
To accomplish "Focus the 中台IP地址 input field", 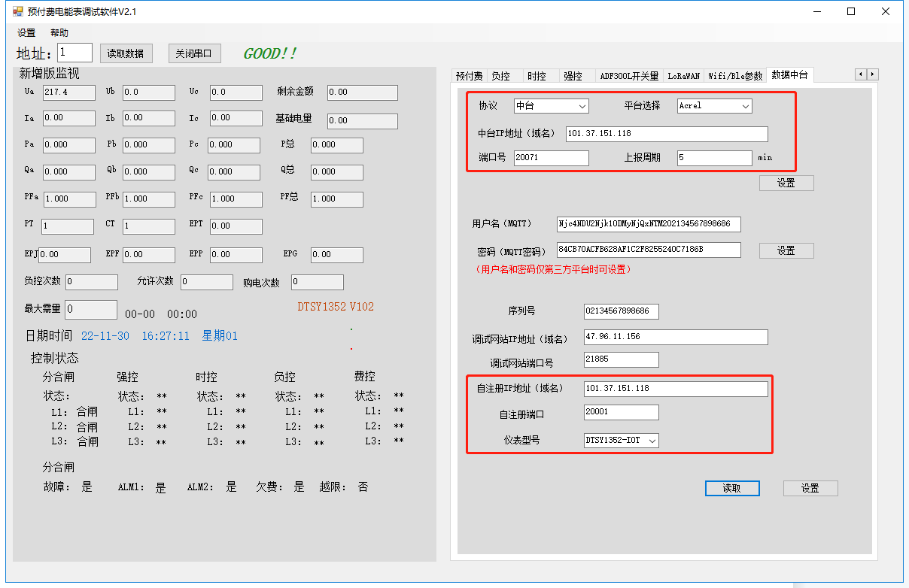I will click(665, 134).
